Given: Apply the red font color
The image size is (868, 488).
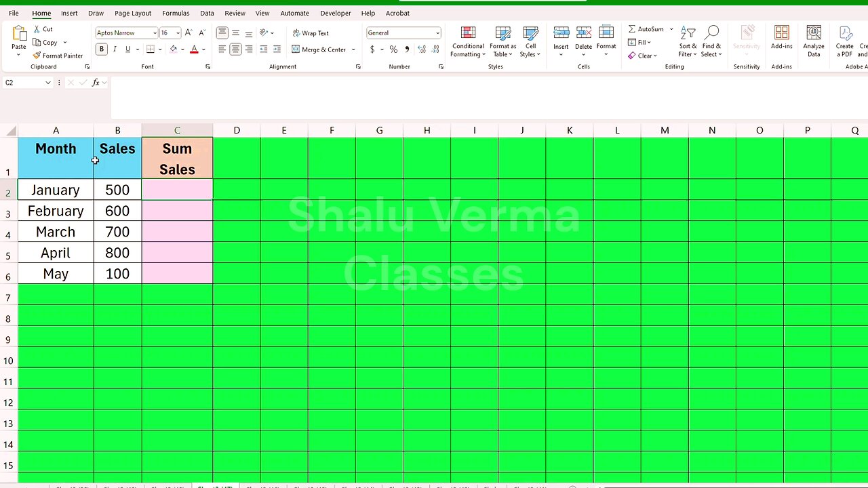Looking at the screenshot, I should (194, 49).
